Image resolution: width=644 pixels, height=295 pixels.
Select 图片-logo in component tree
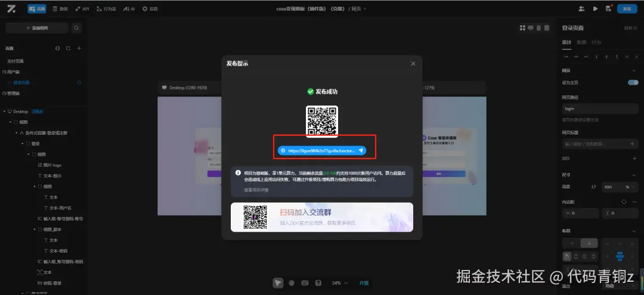click(49, 165)
